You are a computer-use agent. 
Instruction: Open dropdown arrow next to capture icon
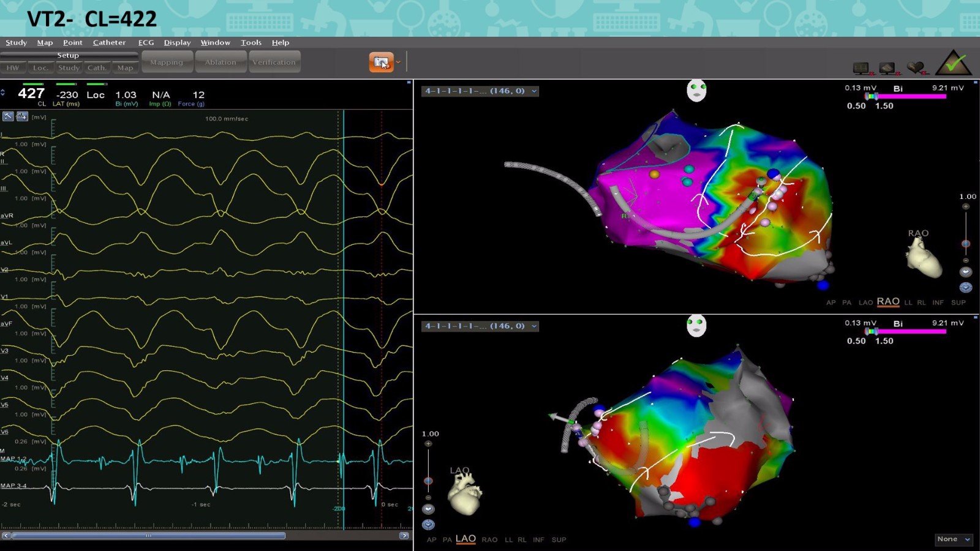click(398, 62)
